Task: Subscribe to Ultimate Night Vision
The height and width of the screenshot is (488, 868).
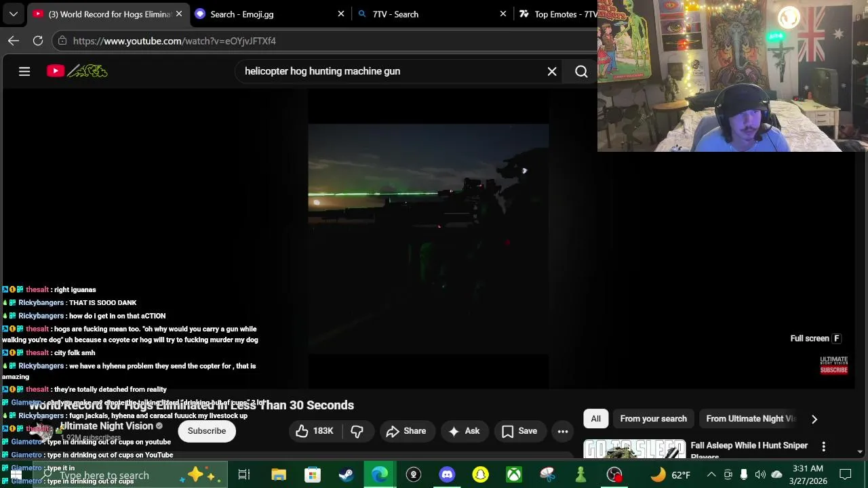Action: (207, 431)
